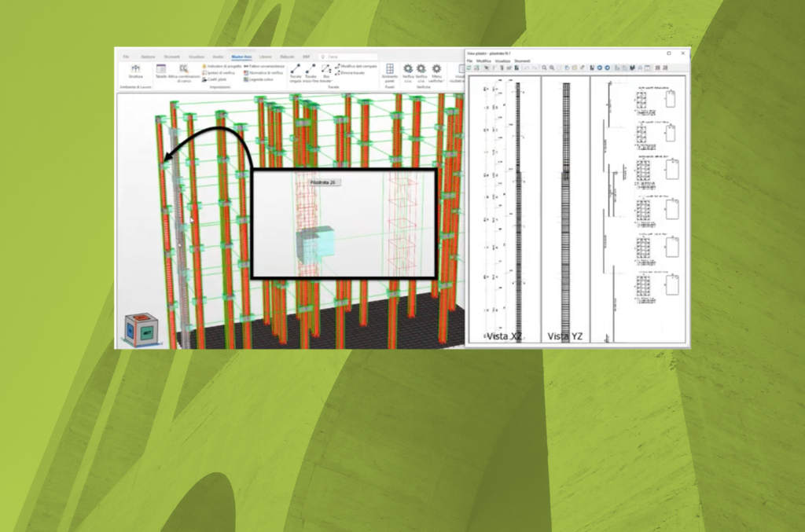Select the Travata inizio-fine tool
This screenshot has height=532, width=805.
coord(311,69)
